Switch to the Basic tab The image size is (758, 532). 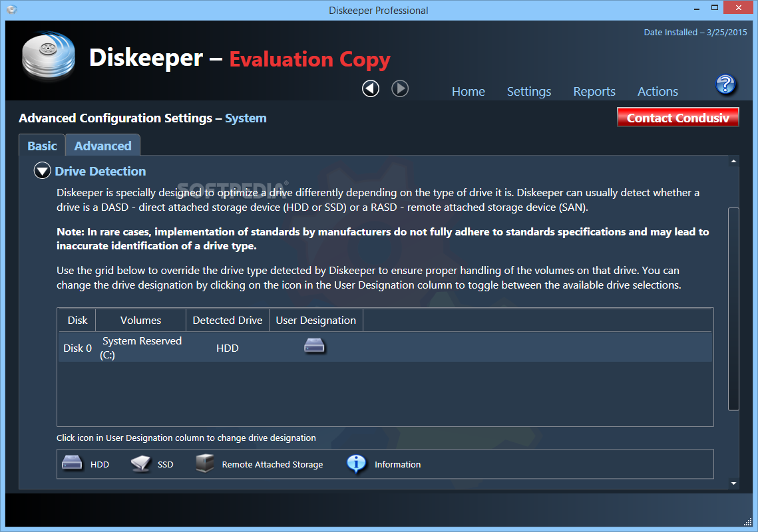coord(42,146)
